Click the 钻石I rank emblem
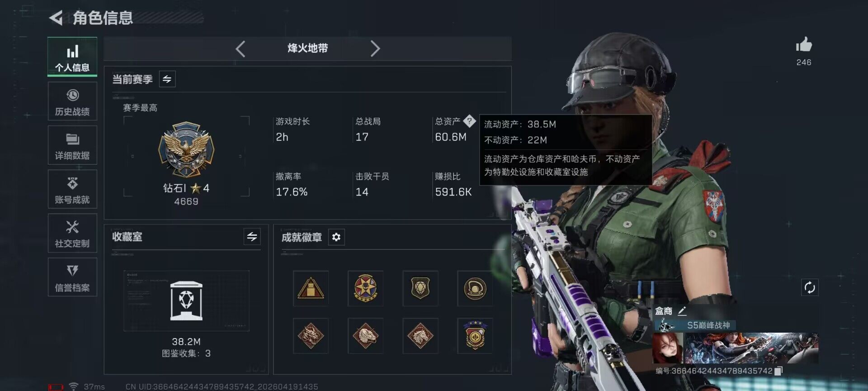 [186, 149]
